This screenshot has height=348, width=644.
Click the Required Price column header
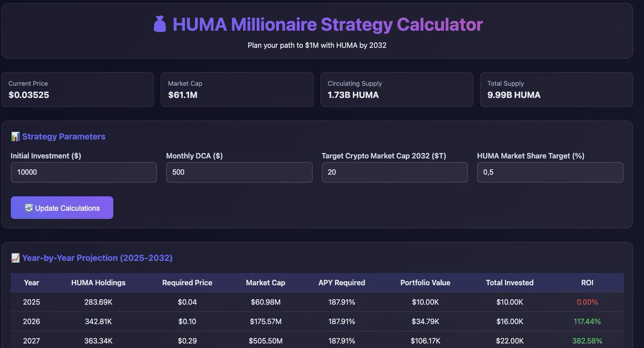(x=187, y=282)
